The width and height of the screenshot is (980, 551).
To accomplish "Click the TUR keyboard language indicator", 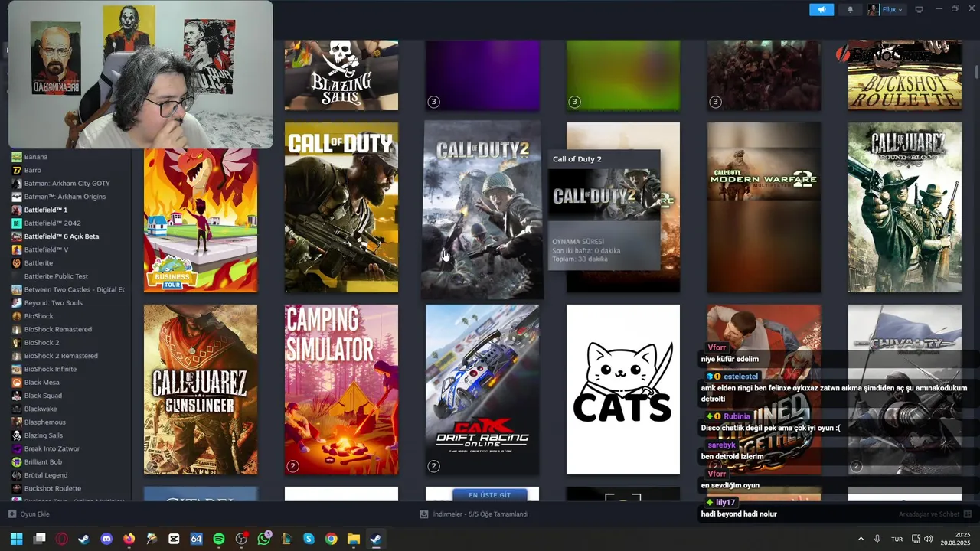I will [897, 539].
